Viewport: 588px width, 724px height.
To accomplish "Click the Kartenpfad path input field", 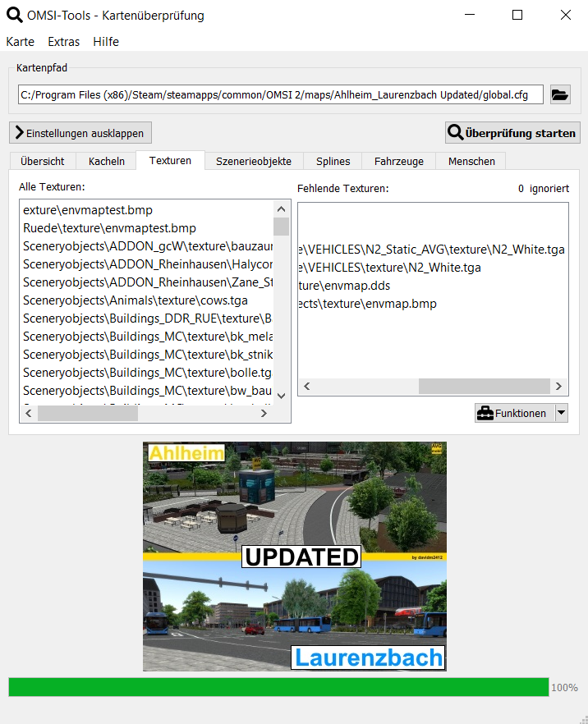I will pos(280,94).
